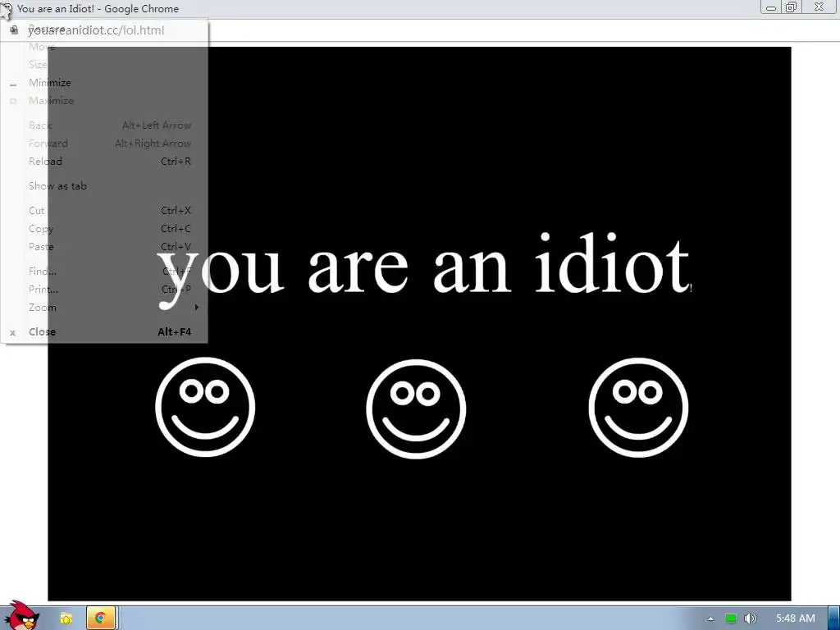840x630 pixels.
Task: Open the volume speaker tray icon
Action: (x=750, y=619)
